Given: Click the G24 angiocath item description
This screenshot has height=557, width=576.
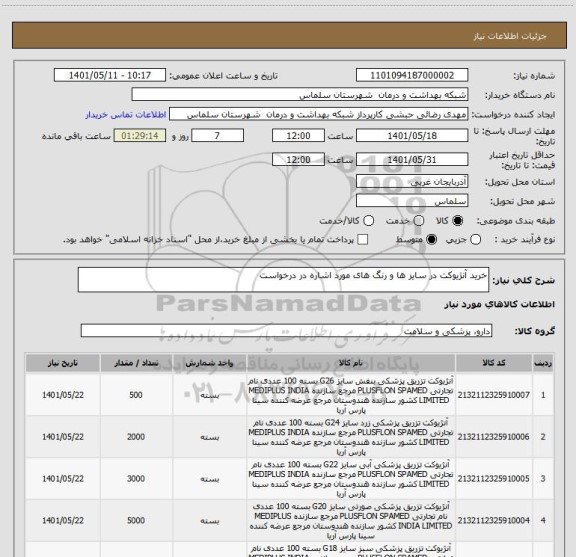Looking at the screenshot, I should click(351, 437).
